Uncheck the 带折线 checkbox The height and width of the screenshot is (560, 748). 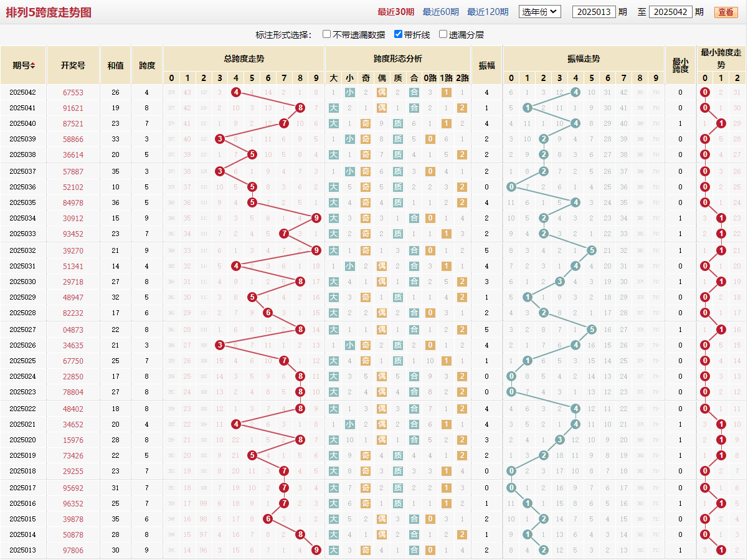pyautogui.click(x=398, y=34)
